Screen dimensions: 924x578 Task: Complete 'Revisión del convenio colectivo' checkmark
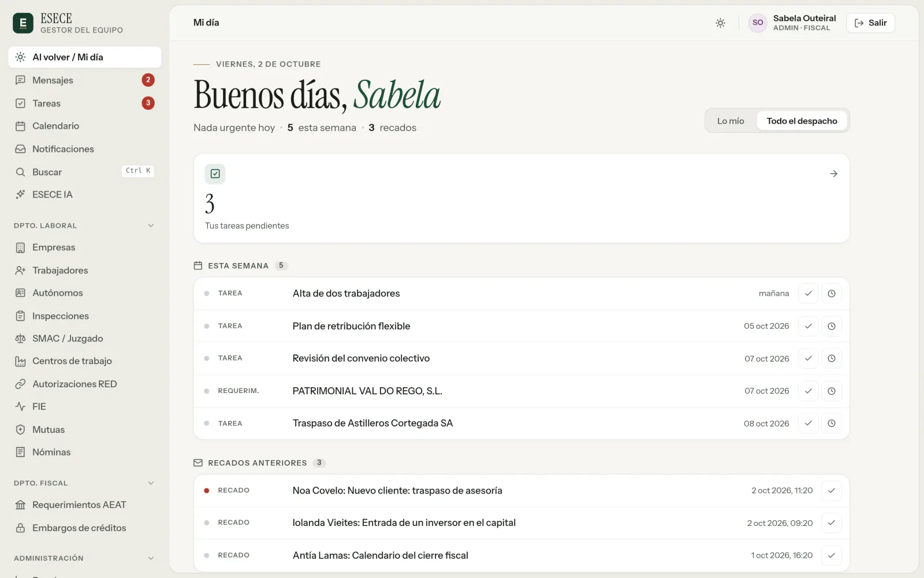point(808,358)
